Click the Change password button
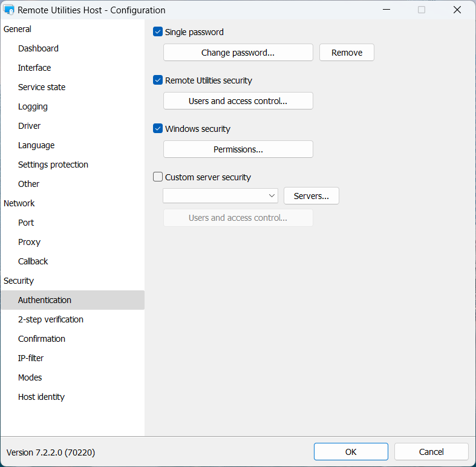The height and width of the screenshot is (467, 476). [238, 53]
